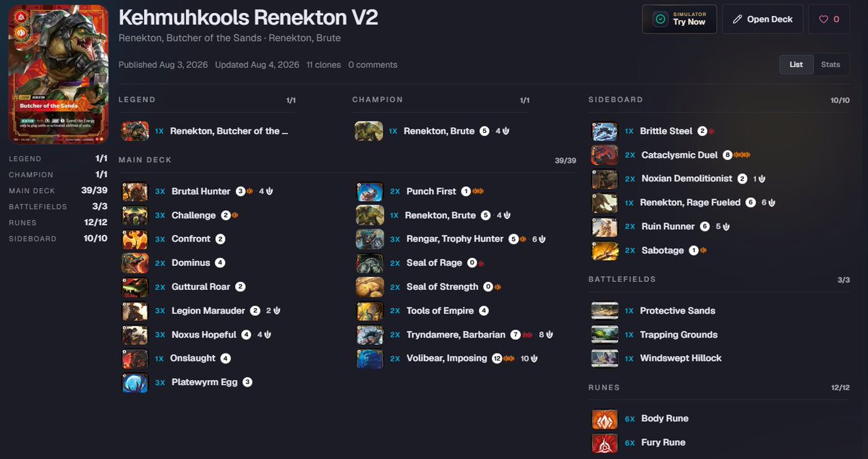The image size is (868, 459).
Task: Select the Ruin Runner sideboard name
Action: coord(668,227)
